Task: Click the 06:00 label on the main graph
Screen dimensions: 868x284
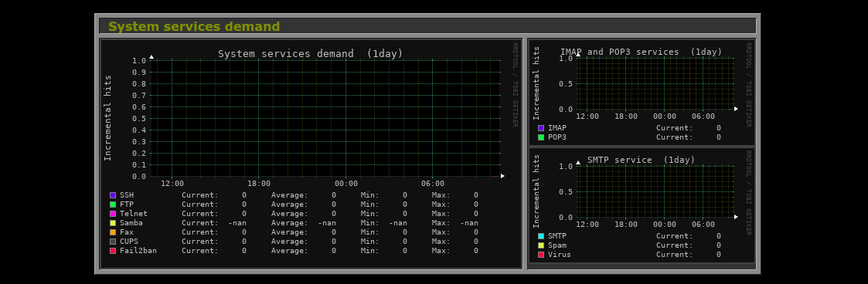Action: pos(433,184)
